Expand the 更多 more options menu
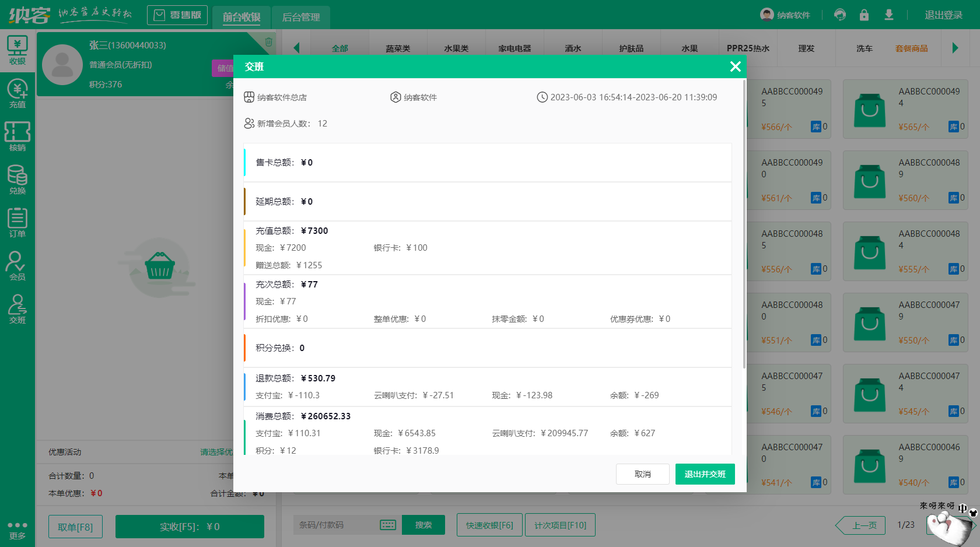Image resolution: width=980 pixels, height=547 pixels. click(17, 530)
